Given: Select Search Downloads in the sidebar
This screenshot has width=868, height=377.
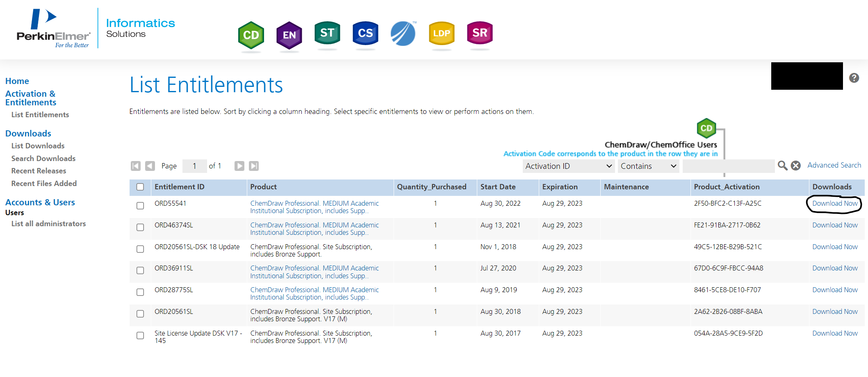Looking at the screenshot, I should [x=43, y=159].
